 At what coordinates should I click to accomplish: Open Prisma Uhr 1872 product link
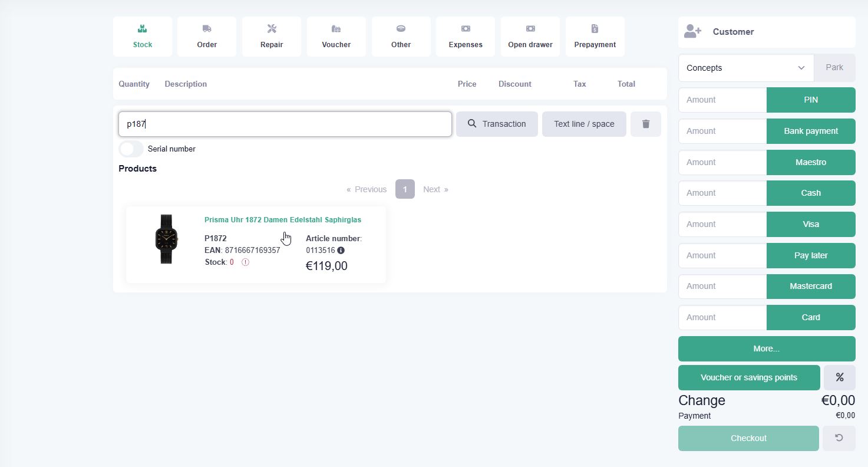tap(283, 220)
